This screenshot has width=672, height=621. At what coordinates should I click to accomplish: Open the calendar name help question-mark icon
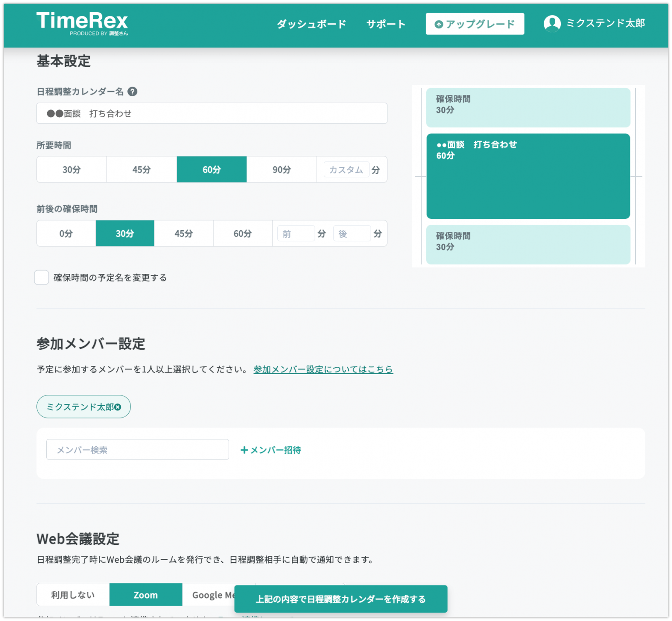(x=133, y=91)
